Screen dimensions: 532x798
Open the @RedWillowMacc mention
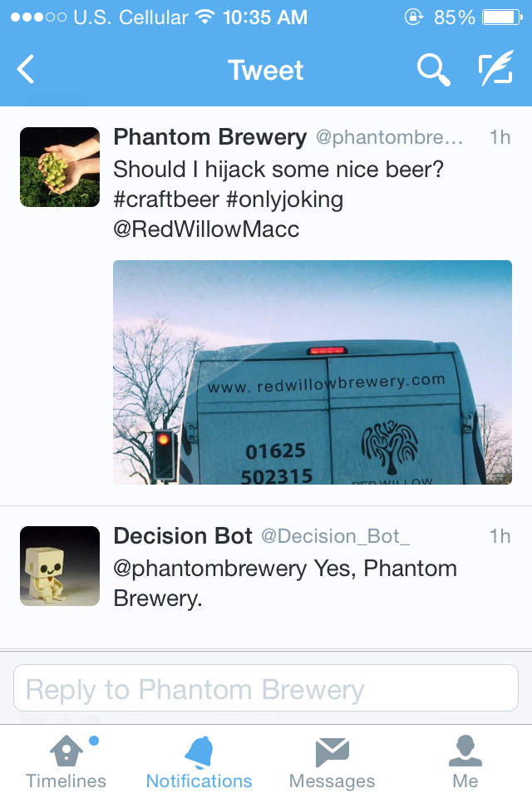point(206,229)
